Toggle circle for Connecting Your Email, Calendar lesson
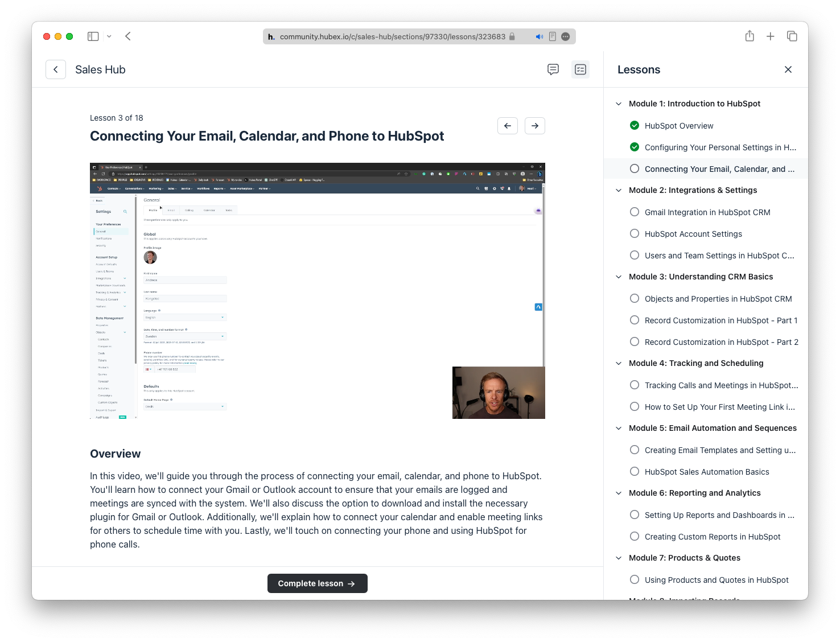This screenshot has height=642, width=840. pos(635,168)
